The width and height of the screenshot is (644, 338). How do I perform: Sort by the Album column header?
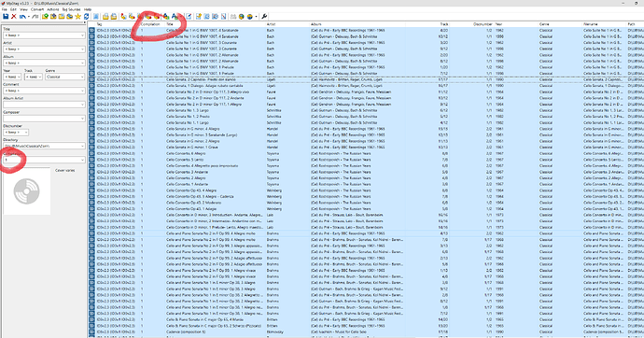(x=315, y=24)
